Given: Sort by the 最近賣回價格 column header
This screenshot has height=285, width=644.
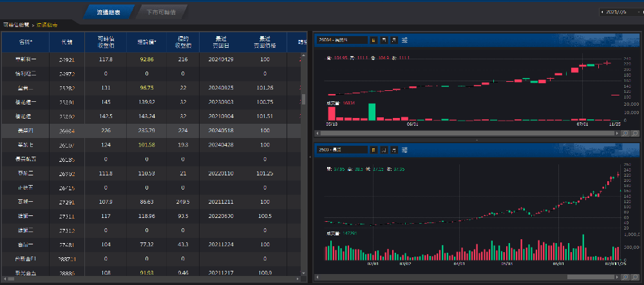Looking at the screenshot, I should point(265,42).
